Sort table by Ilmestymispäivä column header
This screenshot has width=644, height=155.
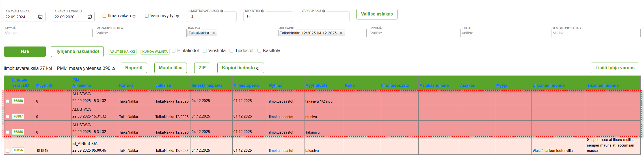tap(207, 85)
